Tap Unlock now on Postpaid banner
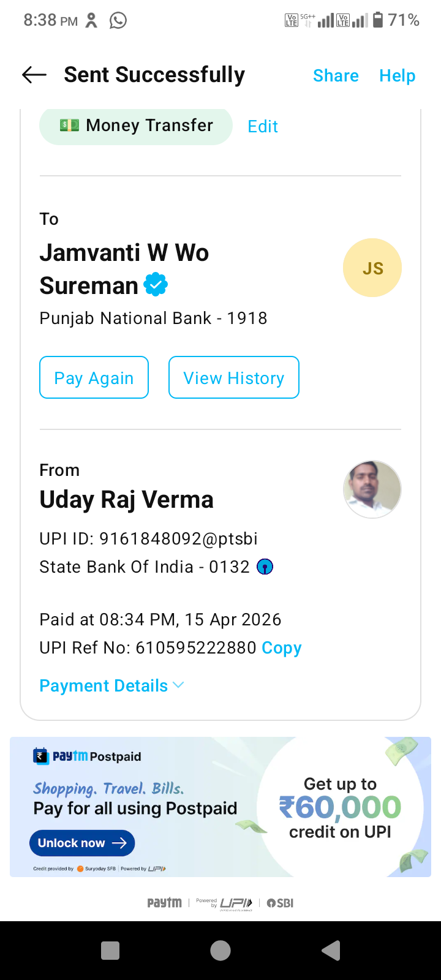The width and height of the screenshot is (441, 980). pos(82,843)
